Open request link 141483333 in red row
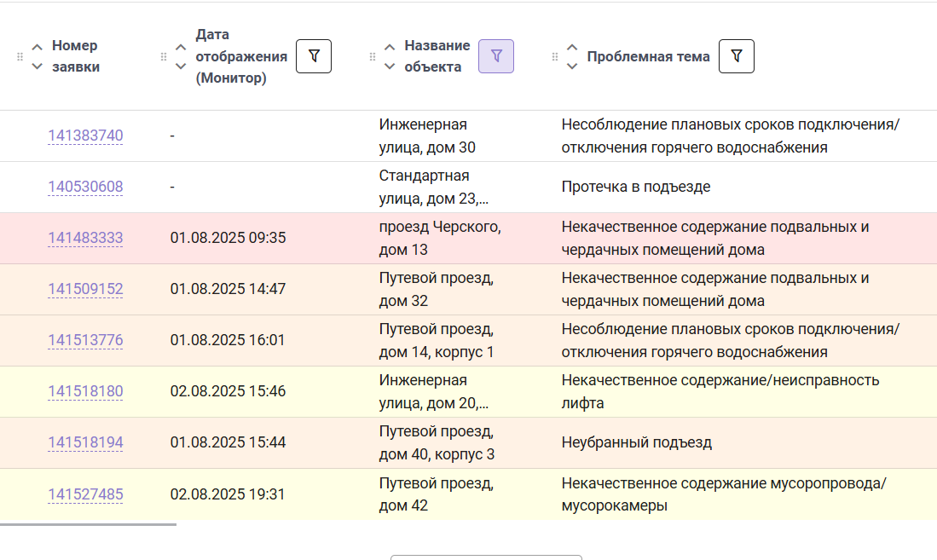 pyautogui.click(x=85, y=238)
